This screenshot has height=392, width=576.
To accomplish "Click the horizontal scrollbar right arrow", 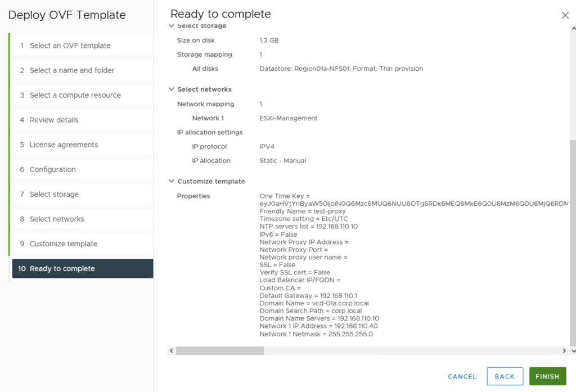I will tap(565, 350).
